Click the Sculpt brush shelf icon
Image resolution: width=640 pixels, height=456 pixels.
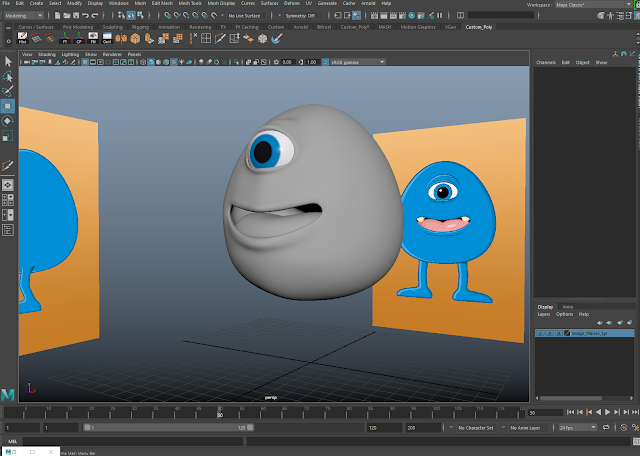(277, 38)
